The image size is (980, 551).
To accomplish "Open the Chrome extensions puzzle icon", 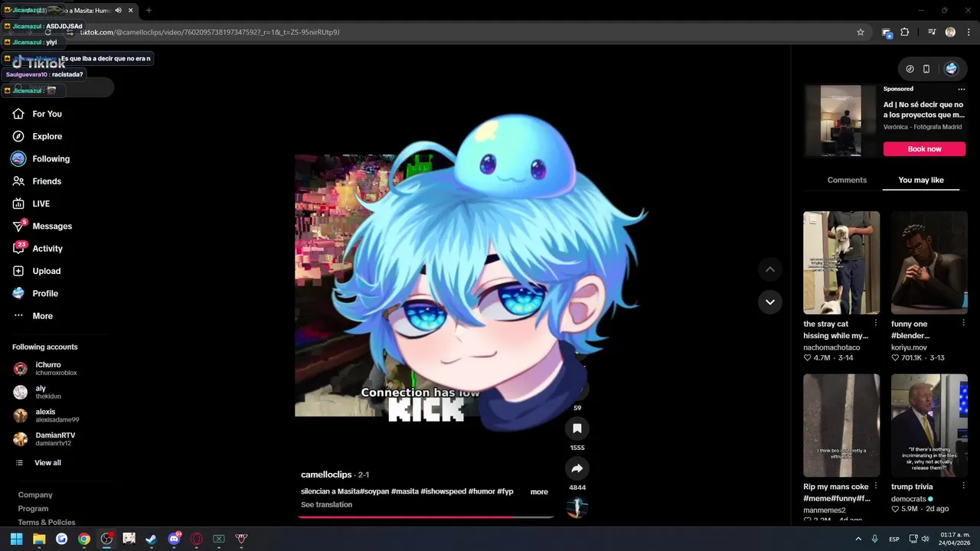I will [x=905, y=32].
